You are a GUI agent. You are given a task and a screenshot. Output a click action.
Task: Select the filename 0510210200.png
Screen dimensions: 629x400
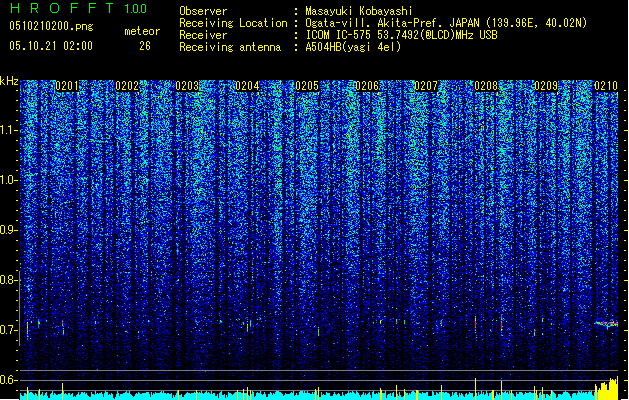point(51,26)
